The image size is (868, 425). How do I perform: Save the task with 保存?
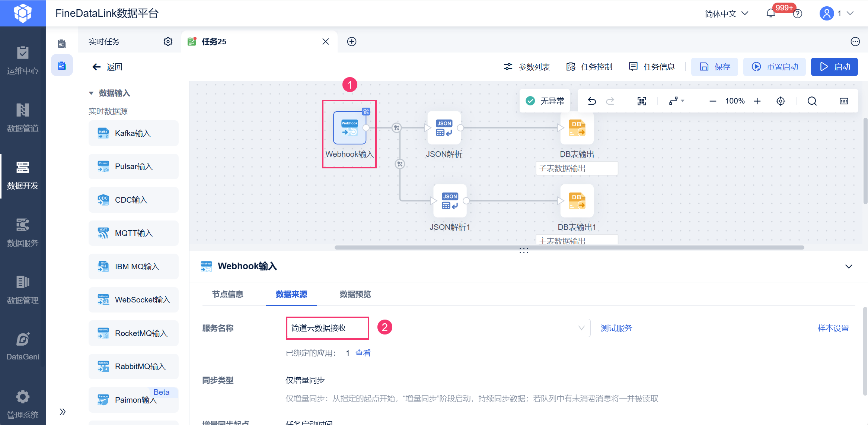click(x=715, y=67)
